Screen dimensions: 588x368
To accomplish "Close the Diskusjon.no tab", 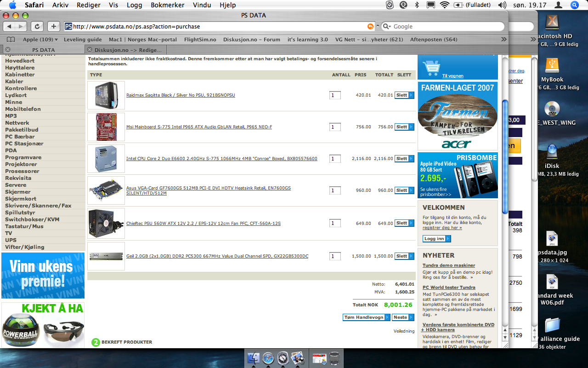I will click(90, 50).
